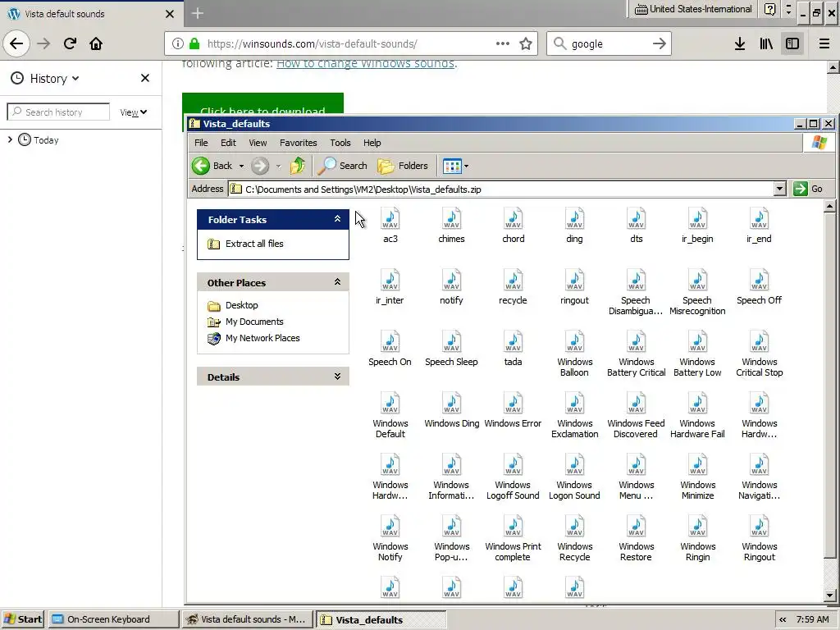Open the View menu in Explorer
840x630 pixels.
[x=258, y=143]
